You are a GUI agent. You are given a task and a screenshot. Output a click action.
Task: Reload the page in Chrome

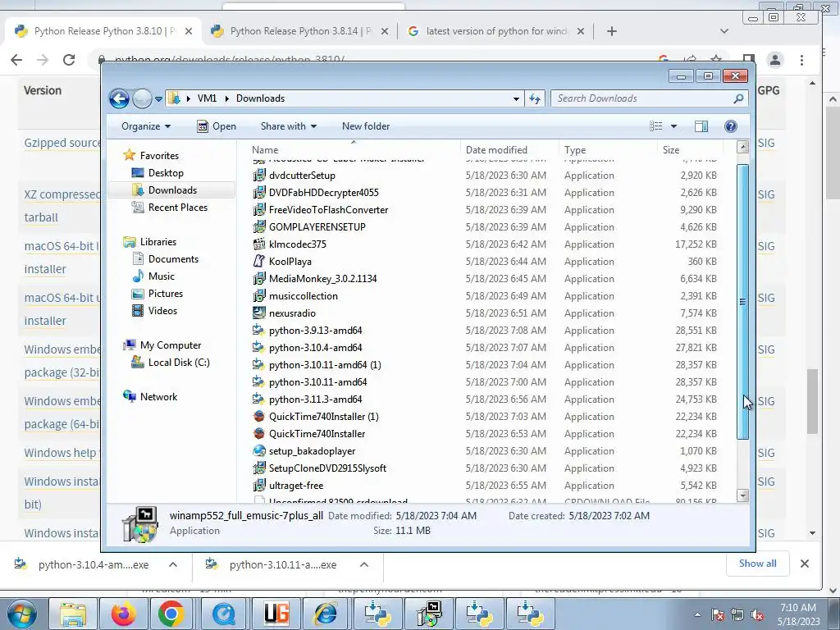tap(69, 60)
